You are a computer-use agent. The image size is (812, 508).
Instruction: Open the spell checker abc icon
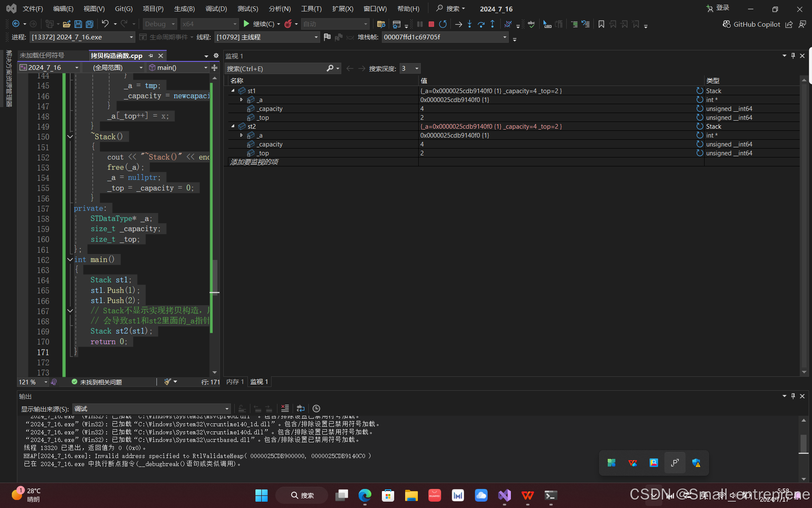coord(531,24)
